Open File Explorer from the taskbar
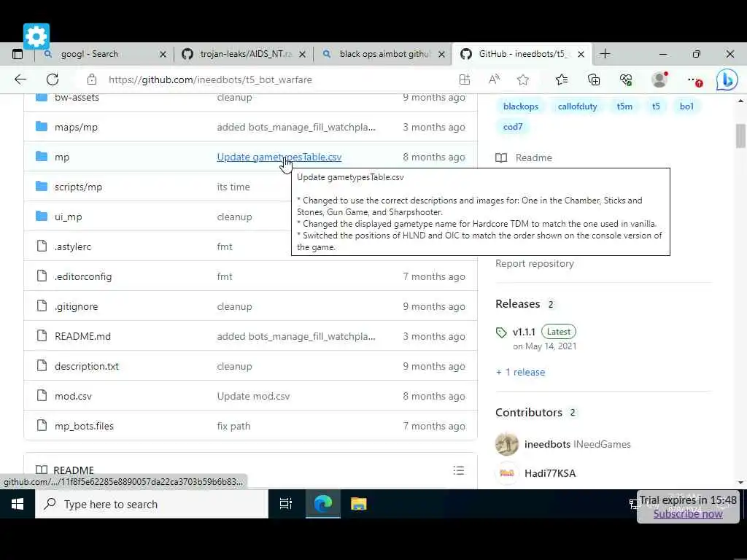747x560 pixels. coord(359,504)
